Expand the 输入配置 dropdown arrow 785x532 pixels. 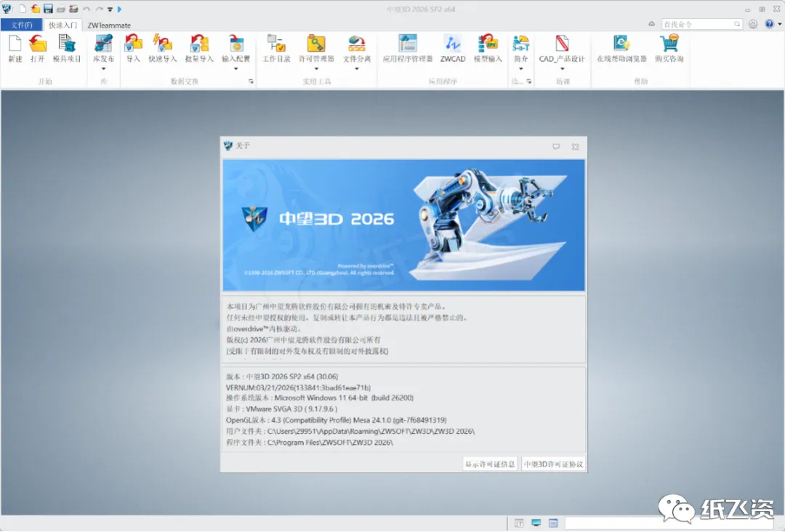coord(235,68)
